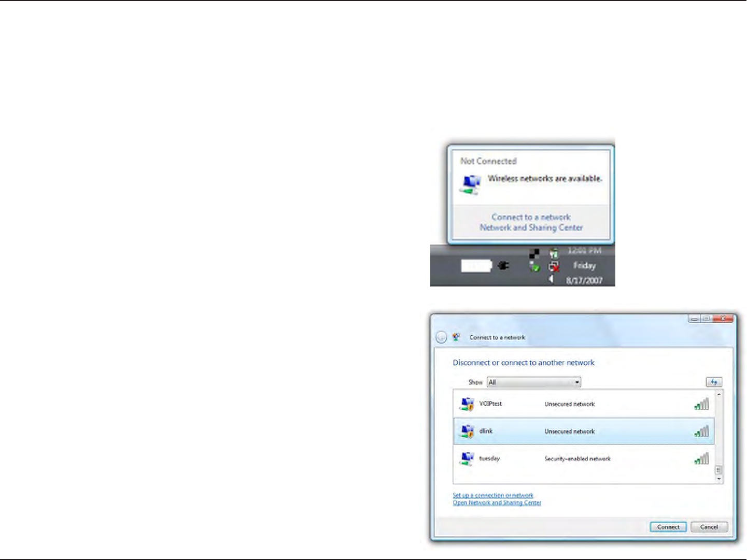Click Set up a connection or network
The image size is (747, 560).
[493, 495]
